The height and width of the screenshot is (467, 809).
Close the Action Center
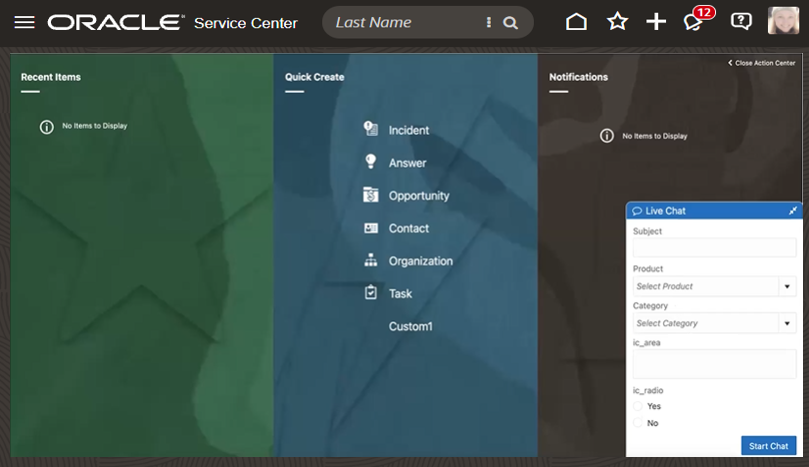[x=762, y=63]
